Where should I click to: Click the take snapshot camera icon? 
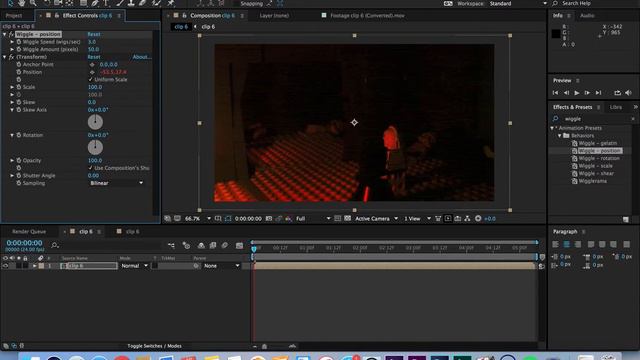pyautogui.click(x=269, y=219)
